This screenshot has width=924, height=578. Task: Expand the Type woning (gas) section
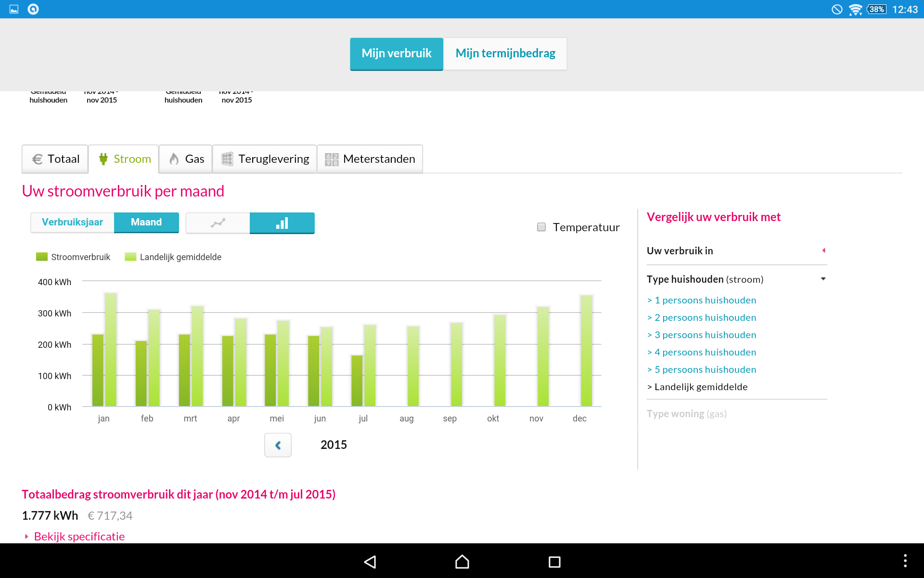(686, 414)
